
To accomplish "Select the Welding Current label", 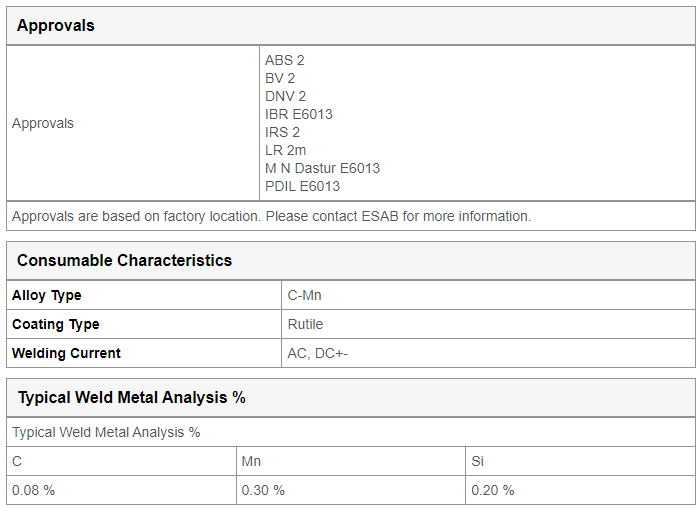I will click(x=66, y=353).
